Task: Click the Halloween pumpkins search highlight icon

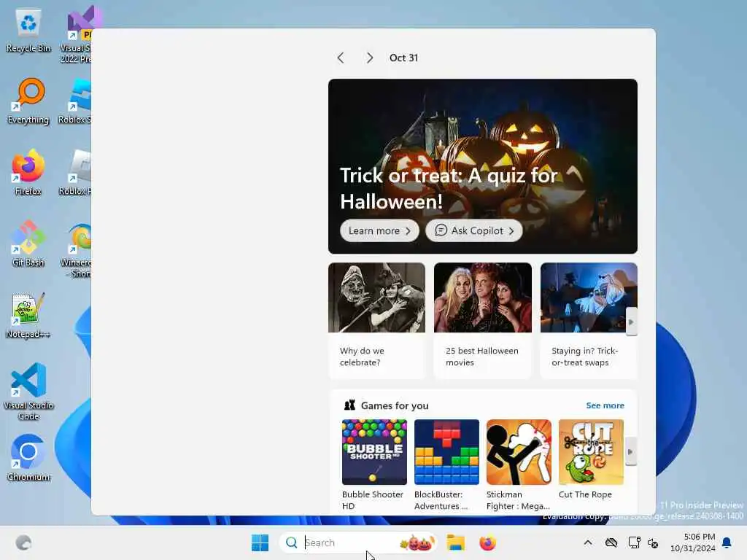Action: [x=417, y=542]
